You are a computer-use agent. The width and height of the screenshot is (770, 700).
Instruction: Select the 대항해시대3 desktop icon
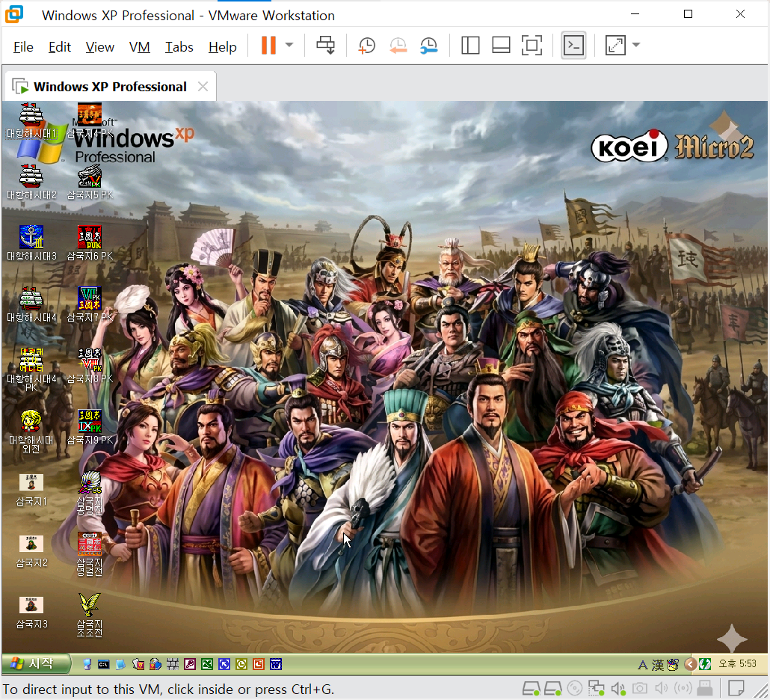pyautogui.click(x=31, y=243)
